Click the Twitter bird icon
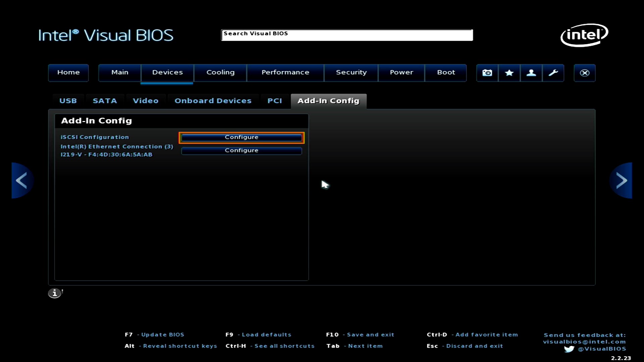Image resolution: width=644 pixels, height=362 pixels. [x=569, y=349]
